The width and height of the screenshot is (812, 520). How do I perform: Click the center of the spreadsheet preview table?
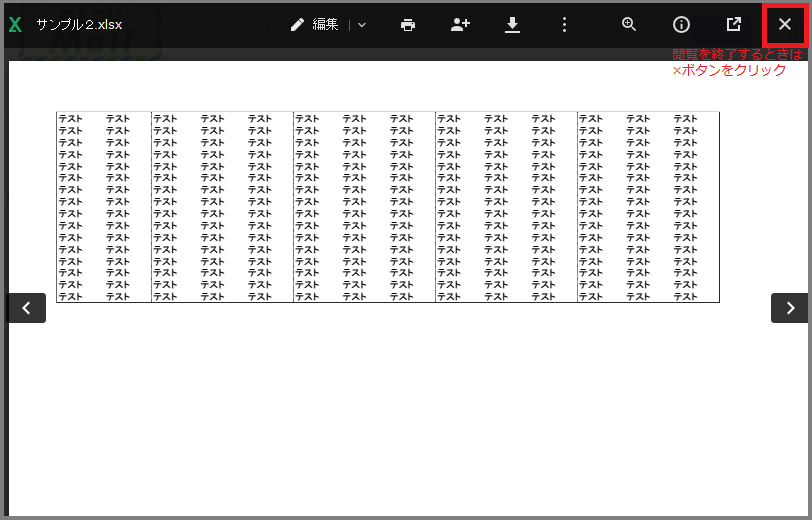pos(388,207)
